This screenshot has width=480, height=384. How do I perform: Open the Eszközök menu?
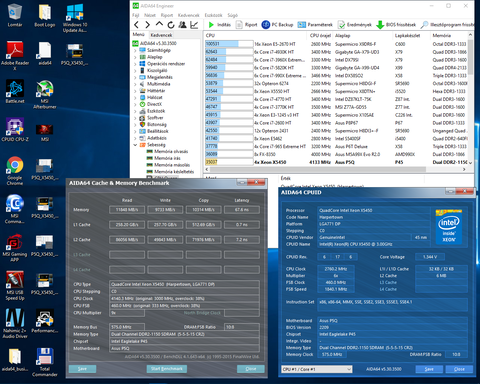click(213, 15)
